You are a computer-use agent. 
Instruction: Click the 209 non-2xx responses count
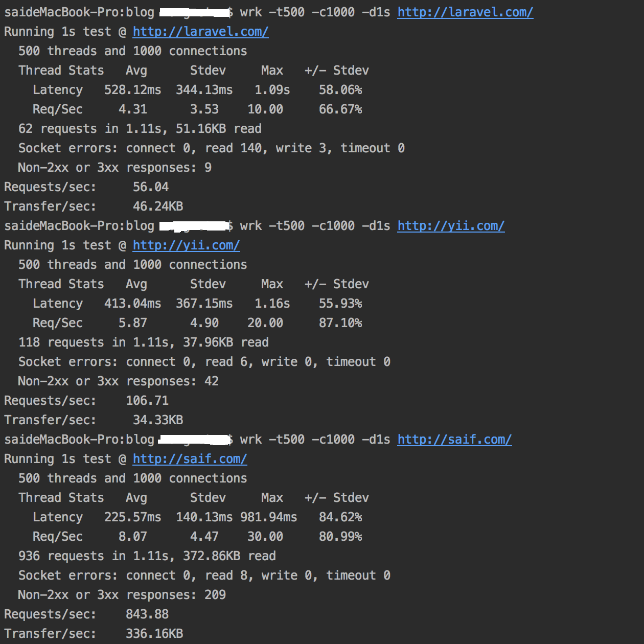click(x=215, y=595)
